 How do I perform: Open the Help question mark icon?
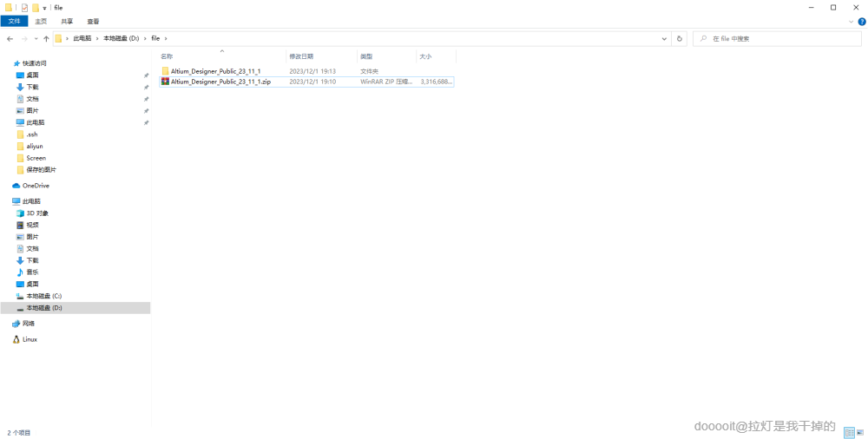[x=861, y=22]
